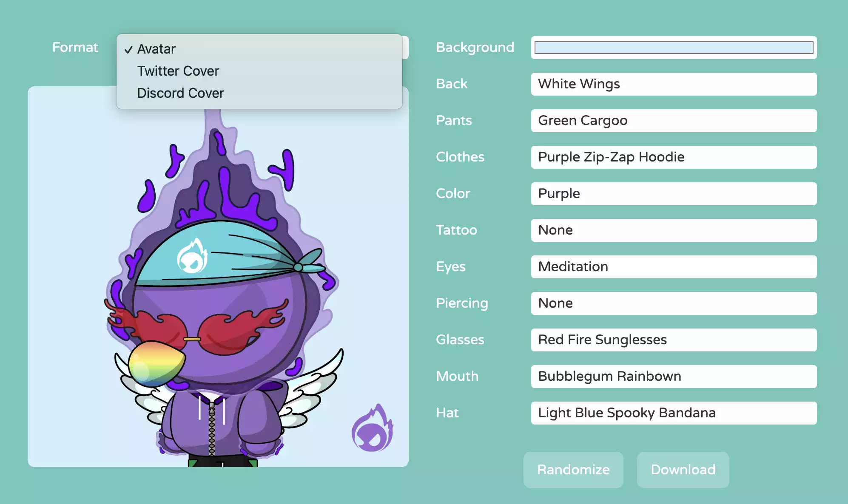848x504 pixels.
Task: Expand the Clothes attribute dropdown
Action: 673,157
